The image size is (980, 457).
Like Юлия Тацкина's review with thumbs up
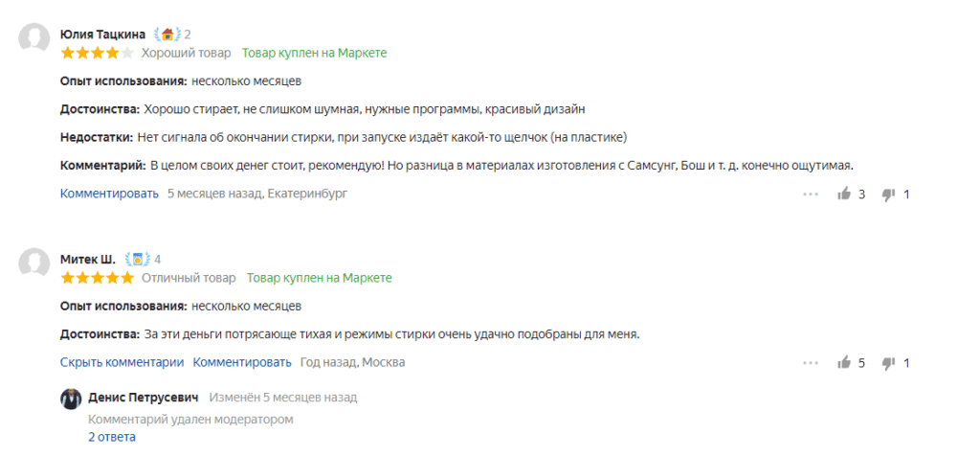[x=844, y=194]
